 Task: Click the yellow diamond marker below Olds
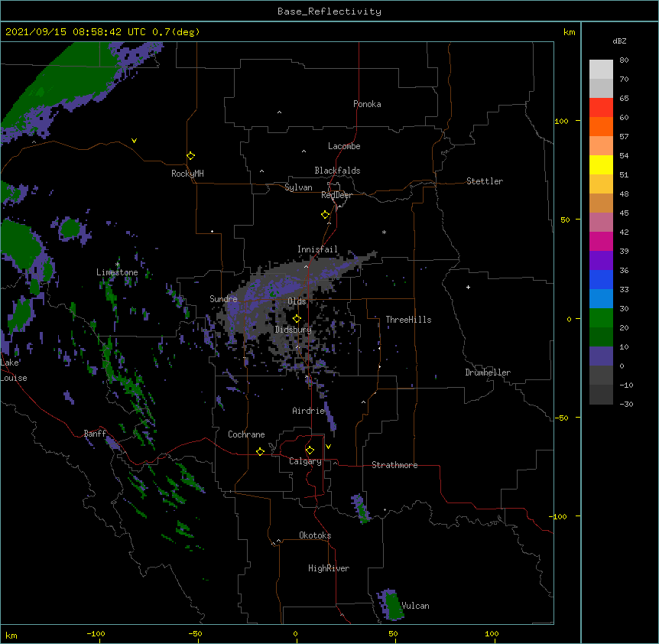coord(297,318)
